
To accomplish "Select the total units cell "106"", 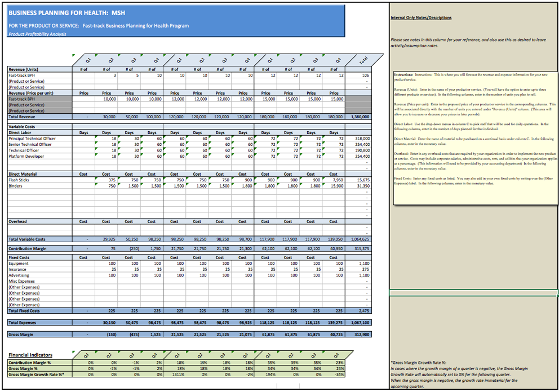I will [x=358, y=75].
